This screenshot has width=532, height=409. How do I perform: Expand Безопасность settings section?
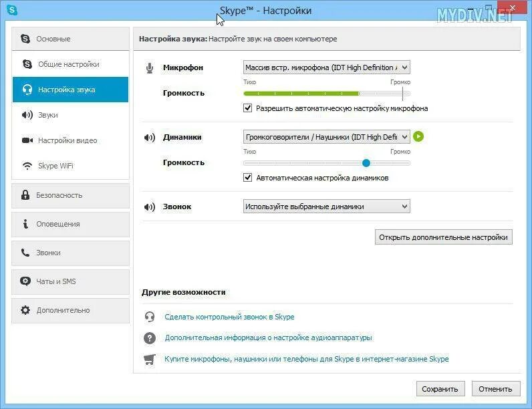point(71,195)
